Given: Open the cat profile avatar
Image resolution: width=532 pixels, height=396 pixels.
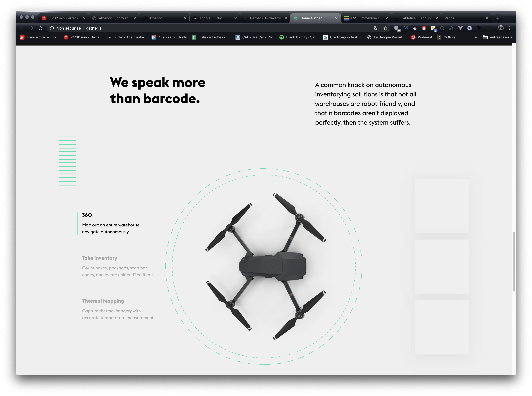Looking at the screenshot, I should tap(501, 28).
